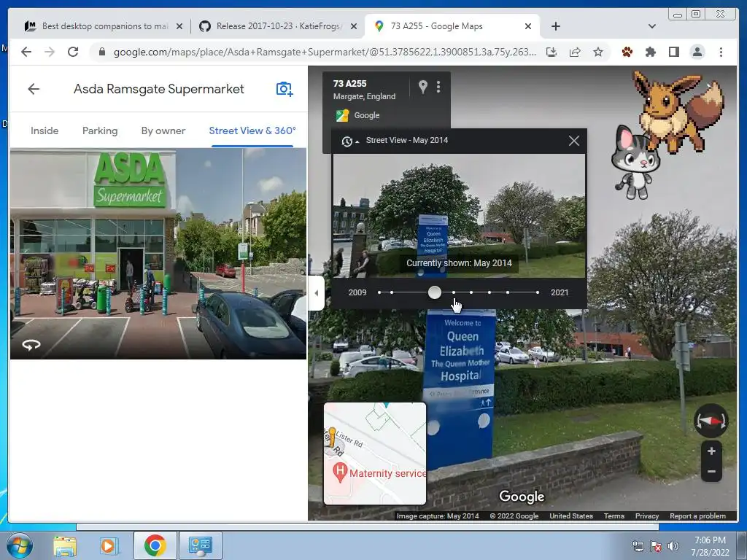Collapse the side panel with arrow tab

[x=317, y=293]
